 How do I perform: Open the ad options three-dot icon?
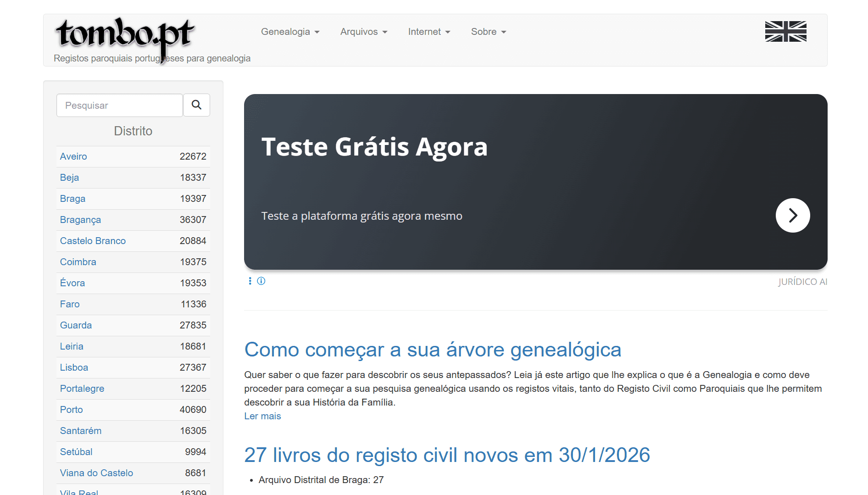[250, 281]
